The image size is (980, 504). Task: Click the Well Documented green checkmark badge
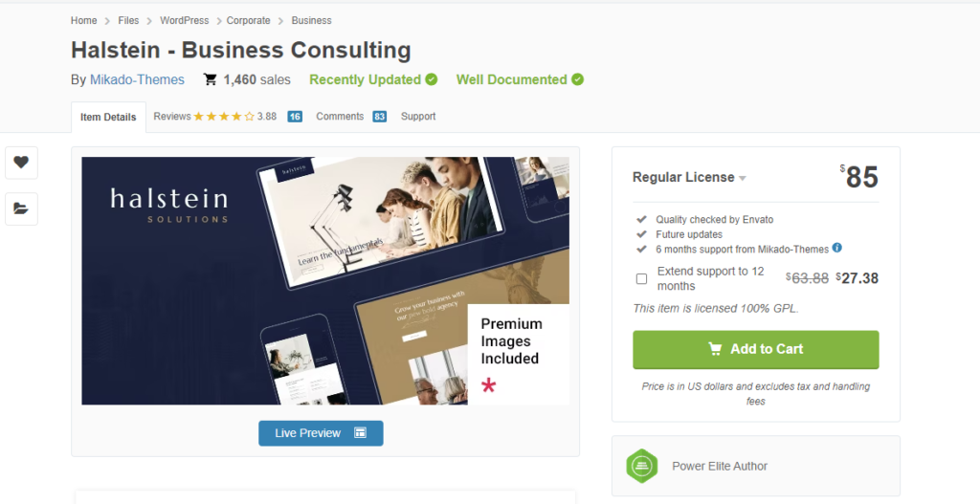577,80
